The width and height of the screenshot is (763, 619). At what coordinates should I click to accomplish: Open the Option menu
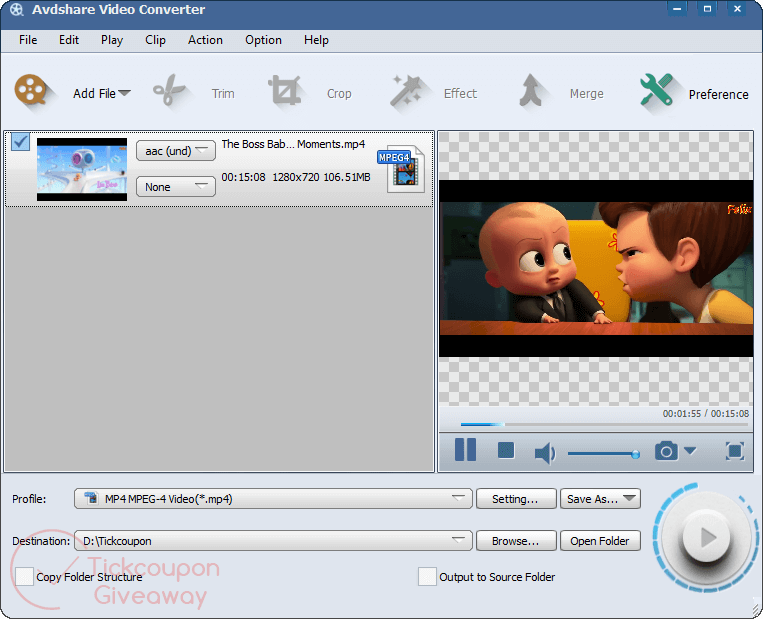[x=263, y=40]
